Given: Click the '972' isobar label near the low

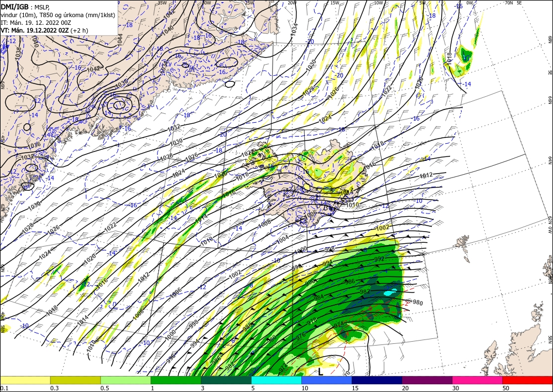Looking at the screenshot, I should [283, 368].
